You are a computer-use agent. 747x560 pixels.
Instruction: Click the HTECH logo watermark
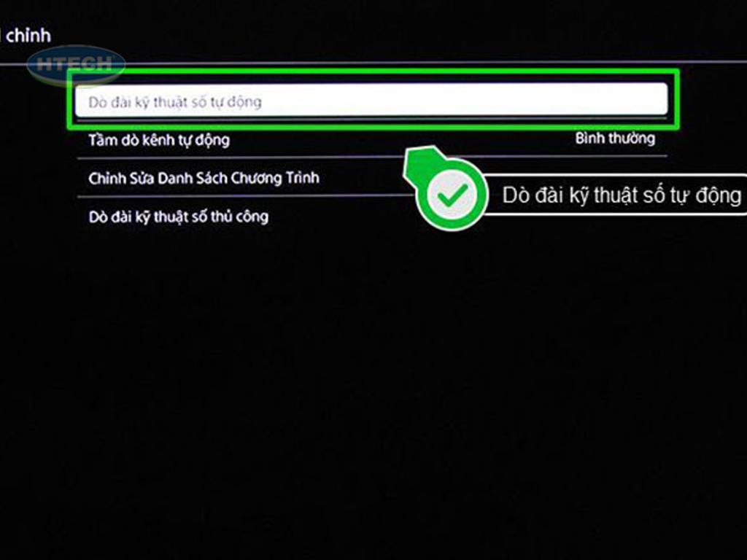pos(76,64)
